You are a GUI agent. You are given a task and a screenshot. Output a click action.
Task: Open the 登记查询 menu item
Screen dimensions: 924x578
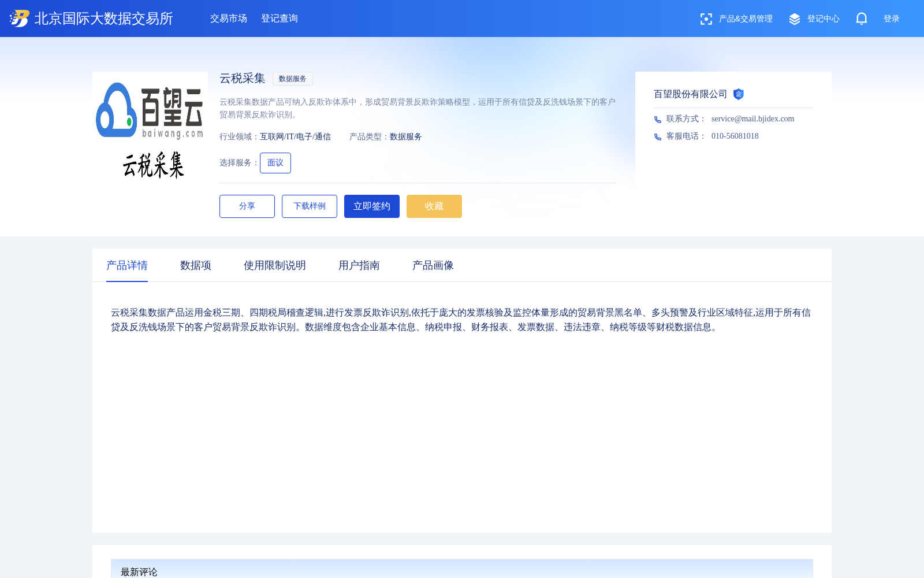[x=280, y=18]
